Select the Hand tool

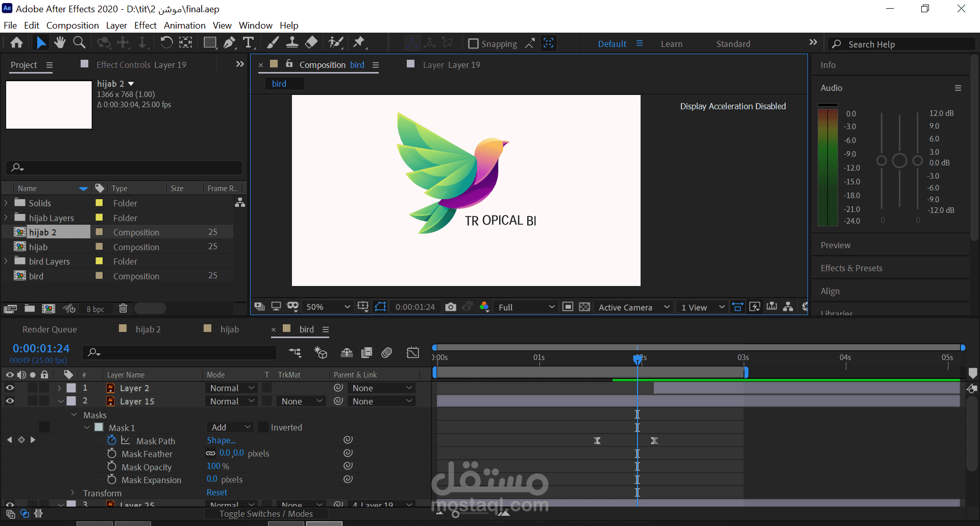[60, 43]
